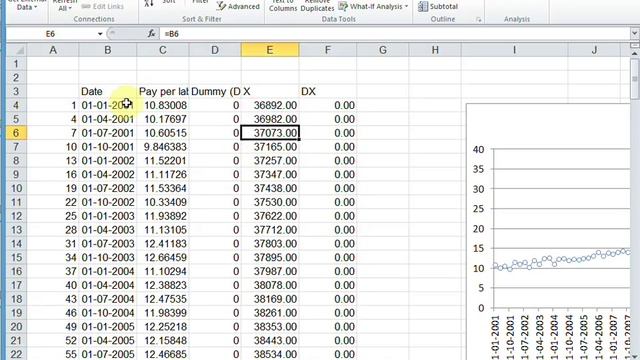Click cell with value 37438.00
This screenshot has width=640, height=360.
pyautogui.click(x=270, y=189)
